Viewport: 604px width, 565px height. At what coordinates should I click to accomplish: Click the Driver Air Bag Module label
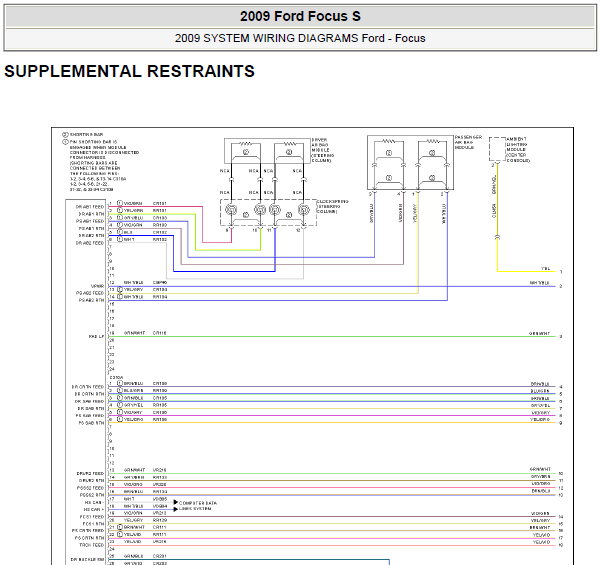pos(323,150)
